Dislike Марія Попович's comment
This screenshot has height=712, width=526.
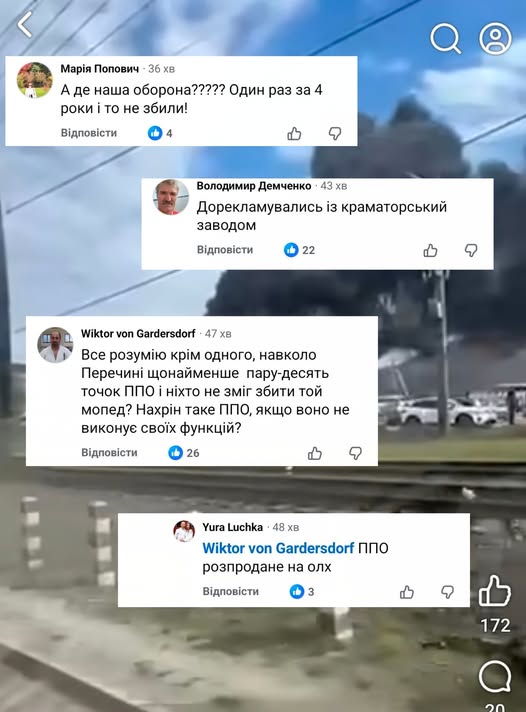coord(335,133)
